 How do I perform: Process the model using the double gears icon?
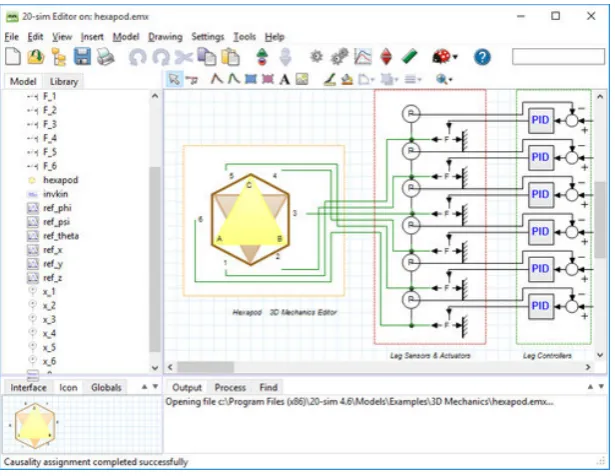[339, 57]
